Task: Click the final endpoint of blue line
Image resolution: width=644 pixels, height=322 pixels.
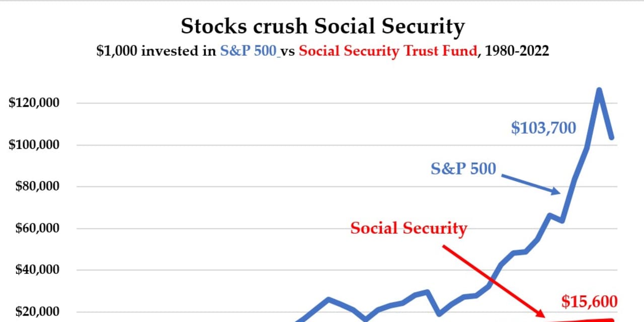Action: [612, 137]
